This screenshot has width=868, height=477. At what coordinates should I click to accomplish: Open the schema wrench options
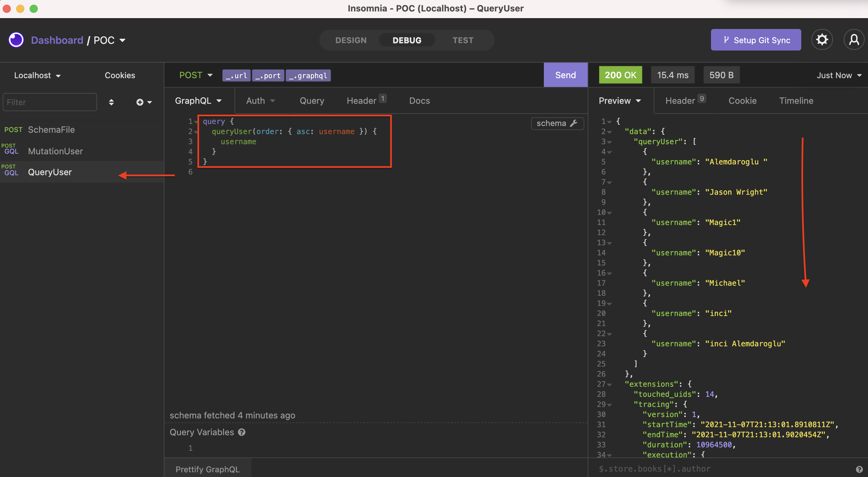574,123
